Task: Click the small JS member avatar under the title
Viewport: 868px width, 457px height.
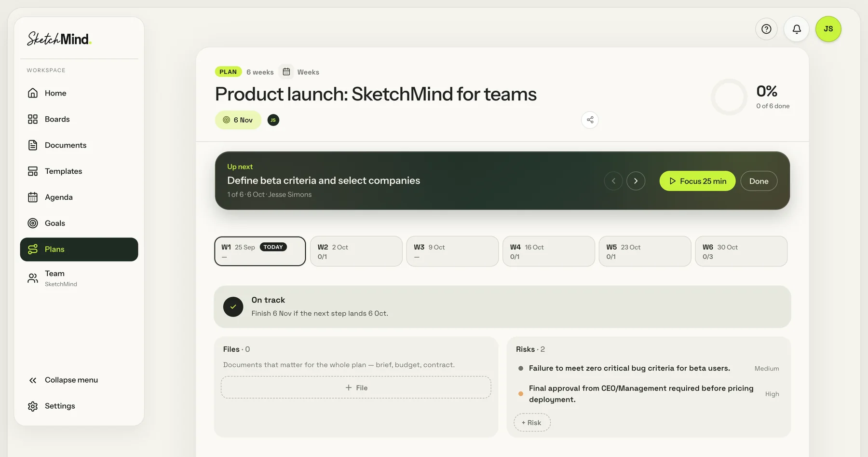Action: (273, 120)
